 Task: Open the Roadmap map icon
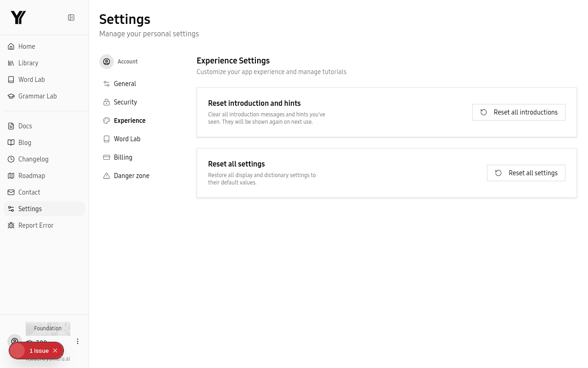coord(11,176)
